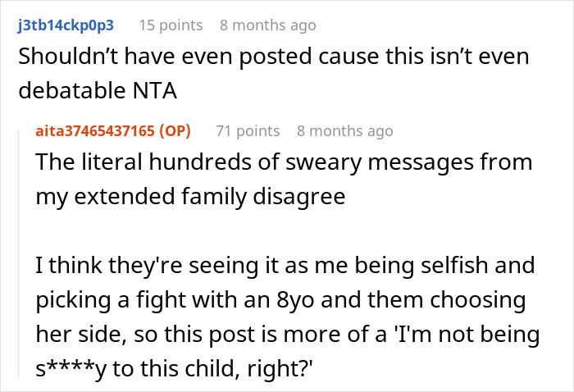This screenshot has width=574, height=392.
Task: Open aita37465437165 profile link
Action: point(95,131)
